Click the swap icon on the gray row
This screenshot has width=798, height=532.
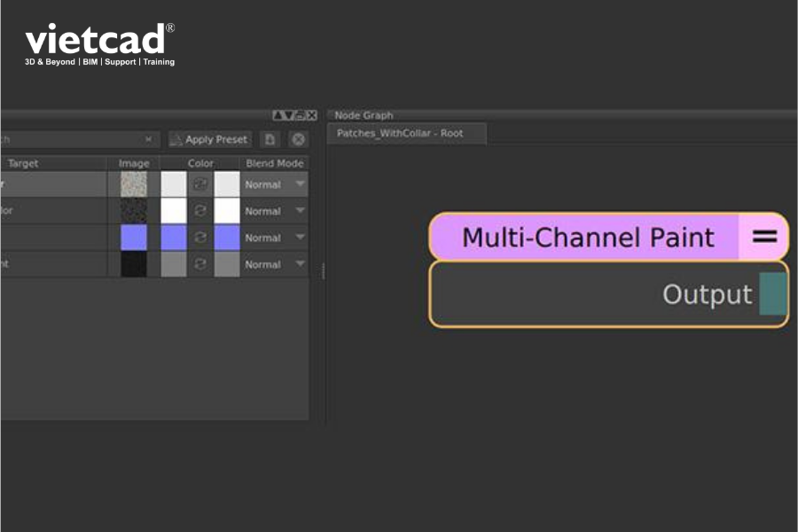(x=200, y=263)
